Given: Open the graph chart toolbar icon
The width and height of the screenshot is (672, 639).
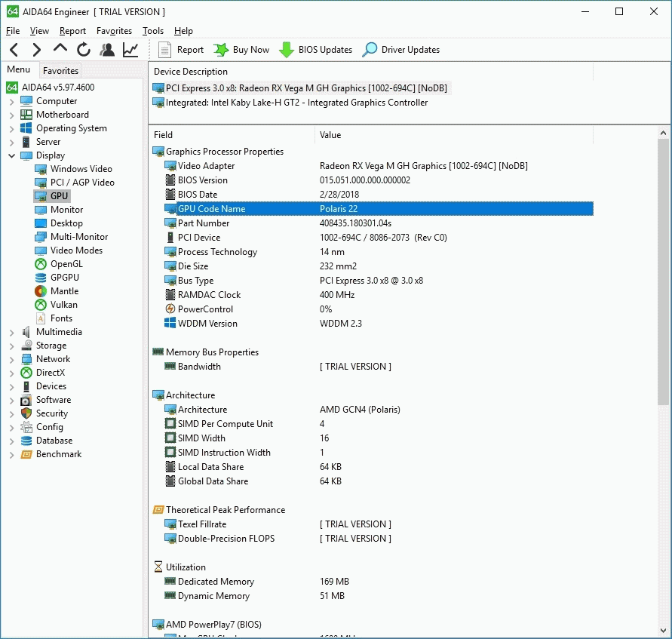Looking at the screenshot, I should 130,50.
